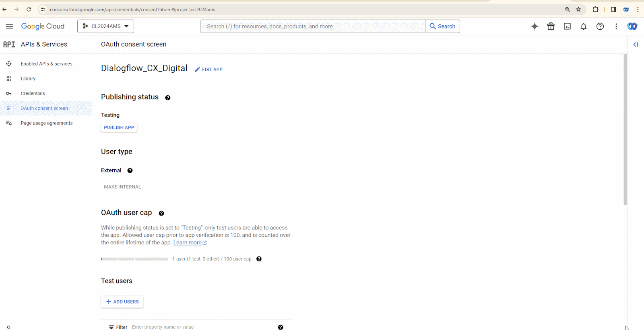This screenshot has height=330, width=644.
Task: Open the three-dot settings menu in Cloud header
Action: point(616,26)
